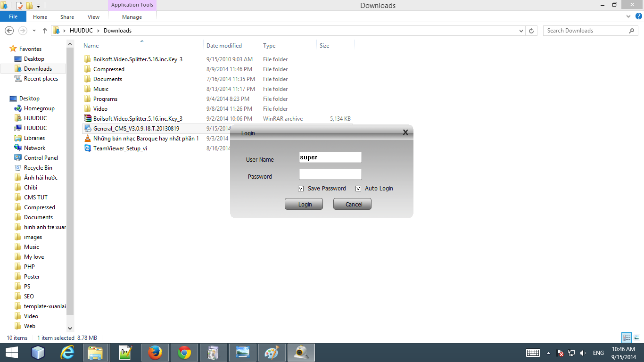Open the network tray icon

571,353
